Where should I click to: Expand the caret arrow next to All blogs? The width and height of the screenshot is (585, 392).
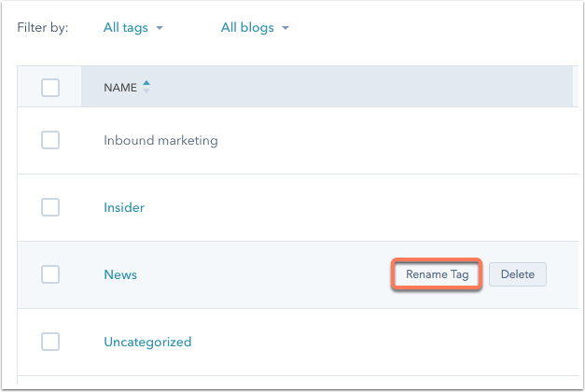click(286, 28)
